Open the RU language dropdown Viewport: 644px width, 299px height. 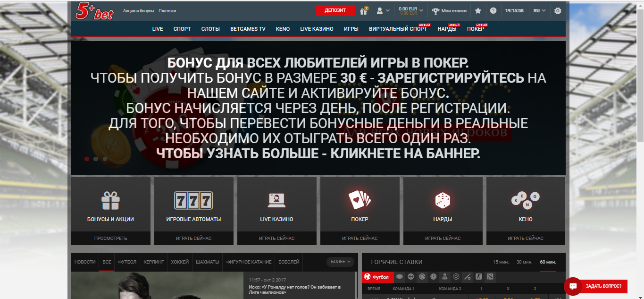click(x=539, y=10)
